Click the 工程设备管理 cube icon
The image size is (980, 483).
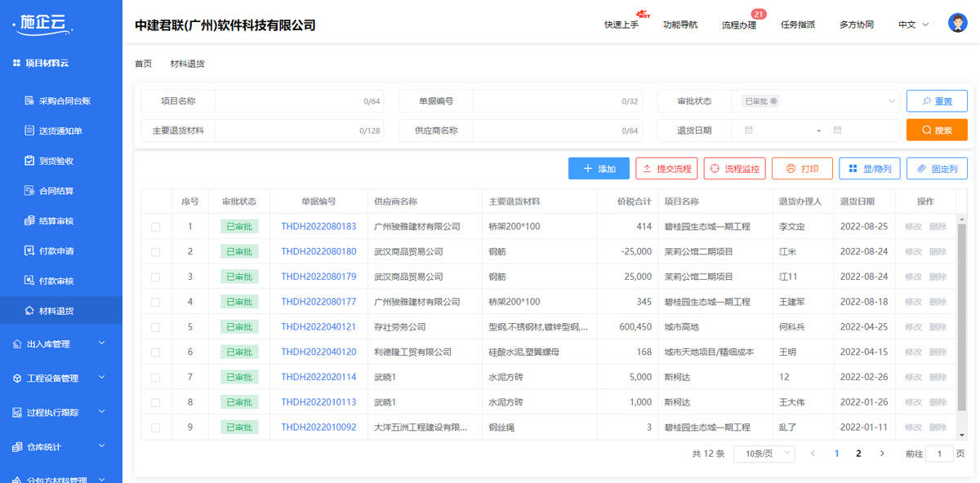17,379
